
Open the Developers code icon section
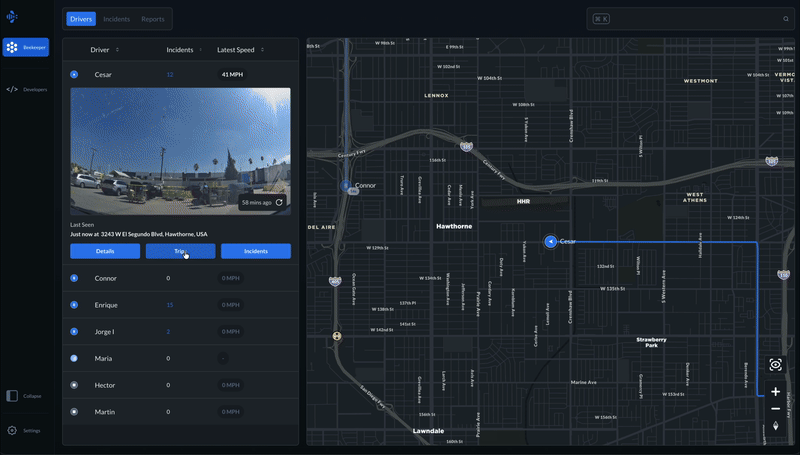pos(12,89)
